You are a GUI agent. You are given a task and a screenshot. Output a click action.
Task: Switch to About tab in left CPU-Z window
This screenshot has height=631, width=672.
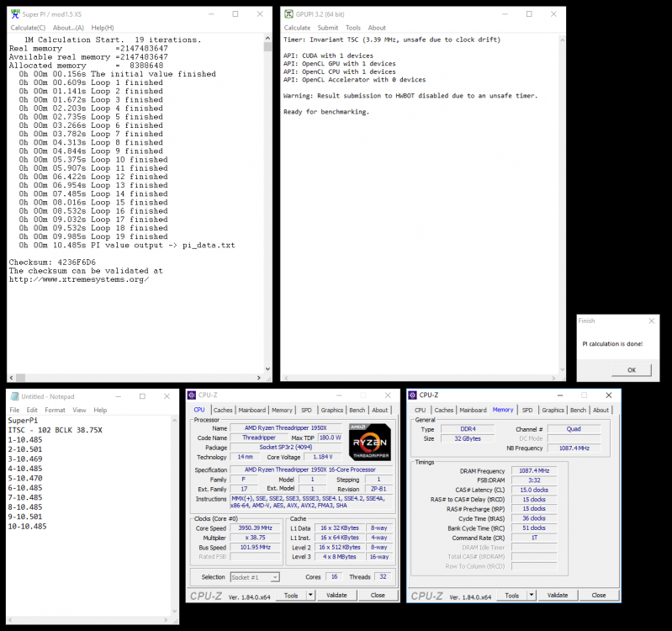pyautogui.click(x=379, y=411)
